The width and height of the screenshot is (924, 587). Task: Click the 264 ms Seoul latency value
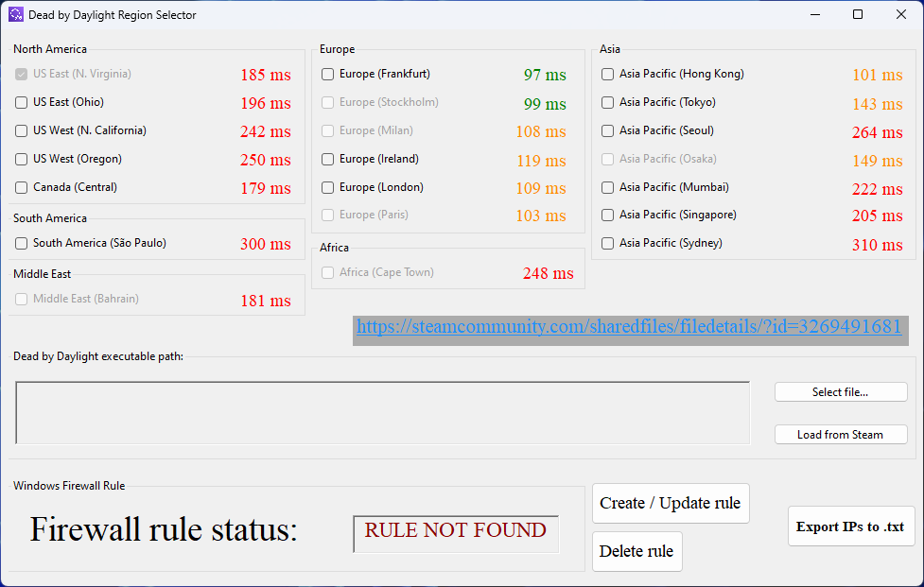878,132
